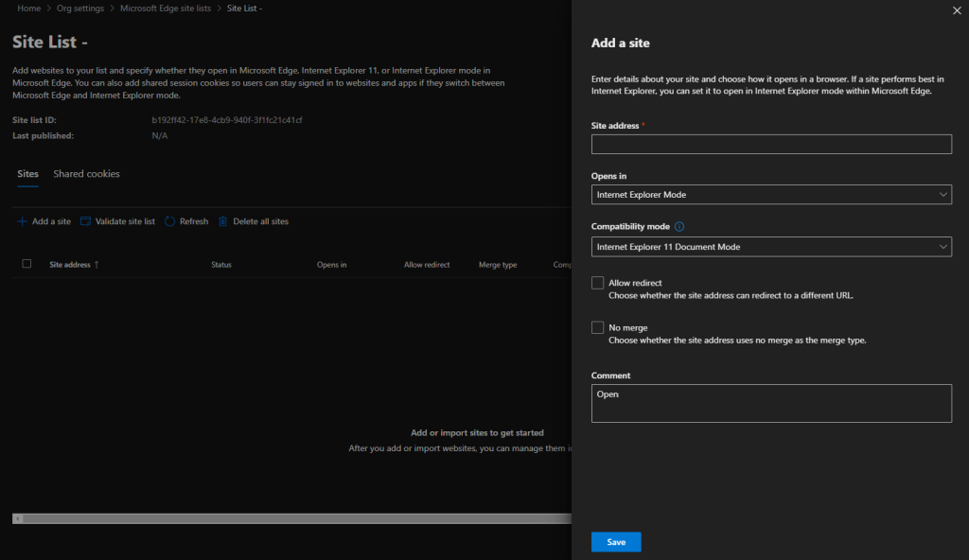Click the Compatibility mode info icon
The width and height of the screenshot is (969, 560).
click(679, 227)
